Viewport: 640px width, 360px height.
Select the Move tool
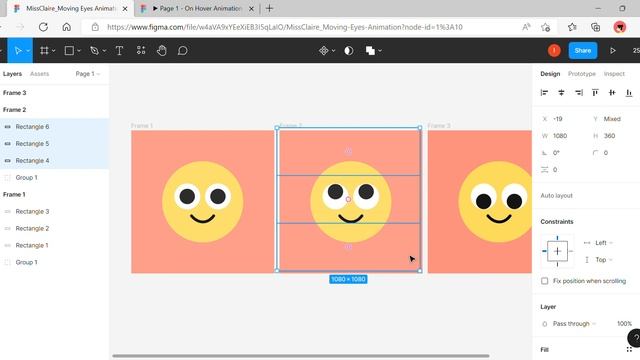[x=18, y=51]
